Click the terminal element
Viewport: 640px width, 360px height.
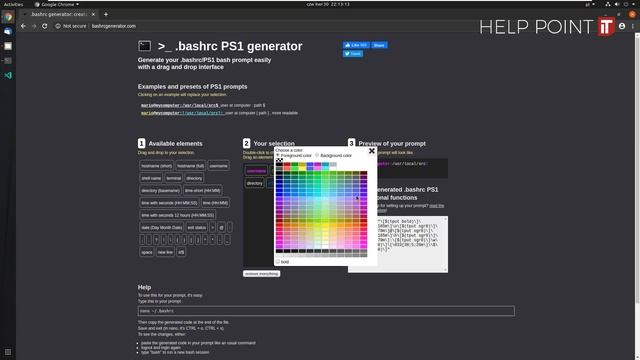coord(173,178)
